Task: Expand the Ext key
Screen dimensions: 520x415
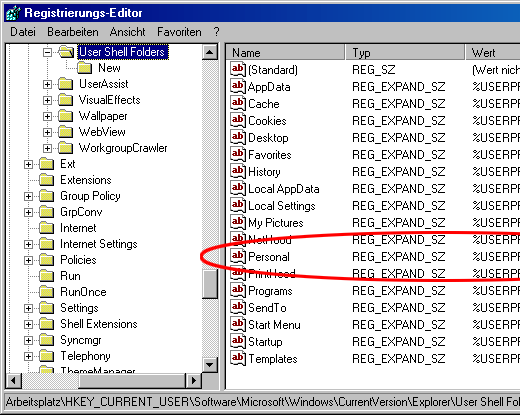Action: (29, 164)
